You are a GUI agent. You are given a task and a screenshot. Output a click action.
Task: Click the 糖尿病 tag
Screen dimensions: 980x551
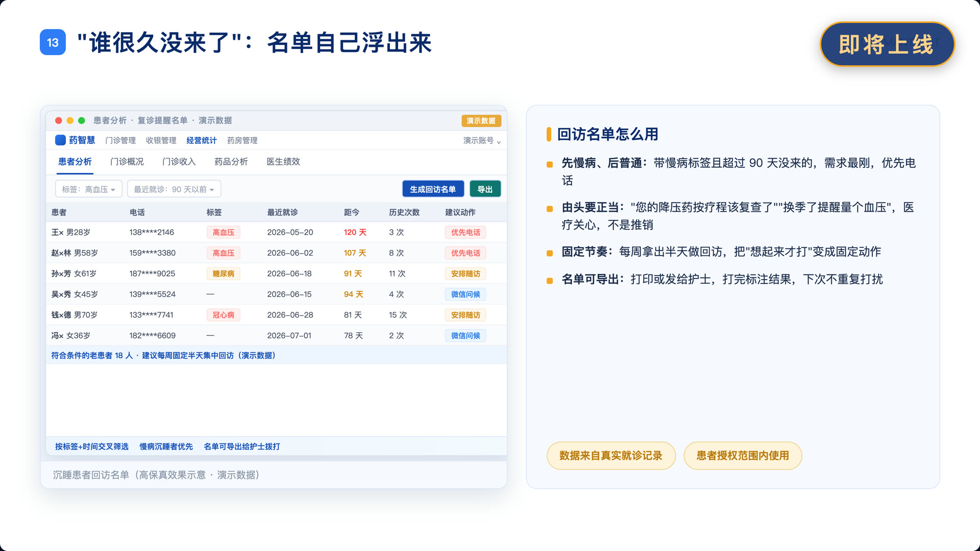coord(224,274)
